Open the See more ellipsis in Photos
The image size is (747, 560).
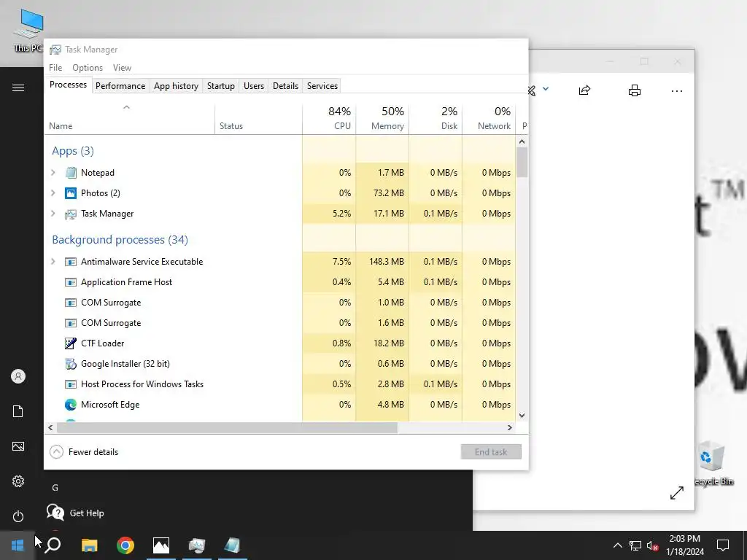(x=677, y=91)
